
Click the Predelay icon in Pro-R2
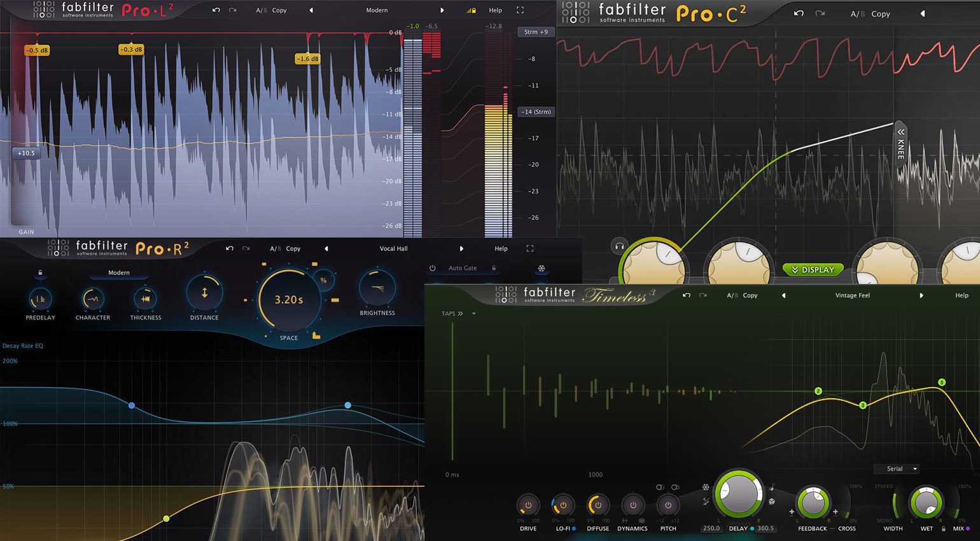coord(40,298)
